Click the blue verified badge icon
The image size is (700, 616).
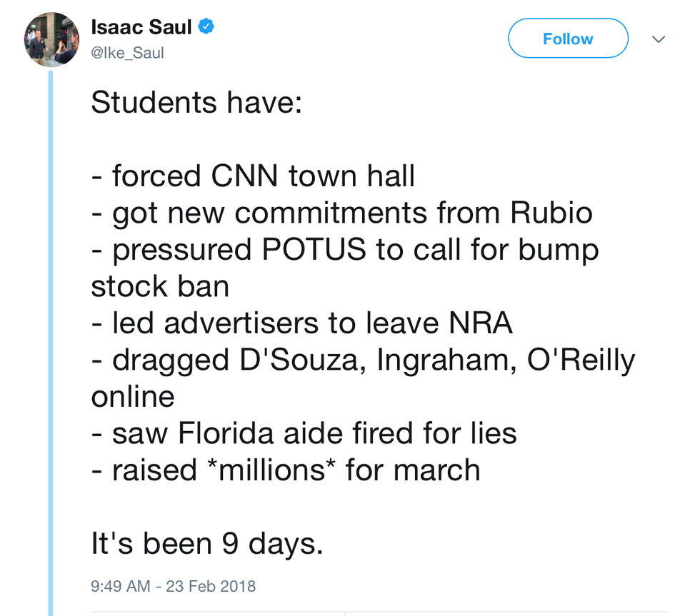coord(207,27)
